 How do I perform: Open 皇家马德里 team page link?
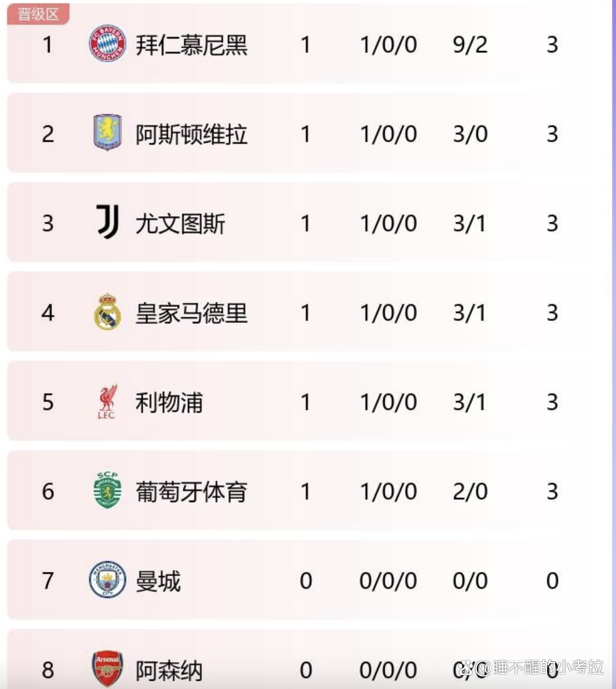click(x=191, y=313)
